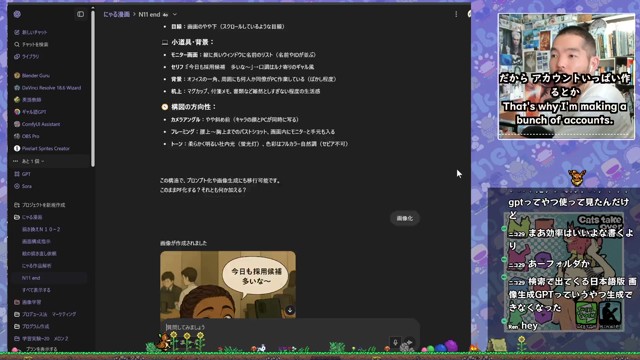Select Pixelart Sprites Creator GPT
The width and height of the screenshot is (640, 360).
click(x=42, y=149)
